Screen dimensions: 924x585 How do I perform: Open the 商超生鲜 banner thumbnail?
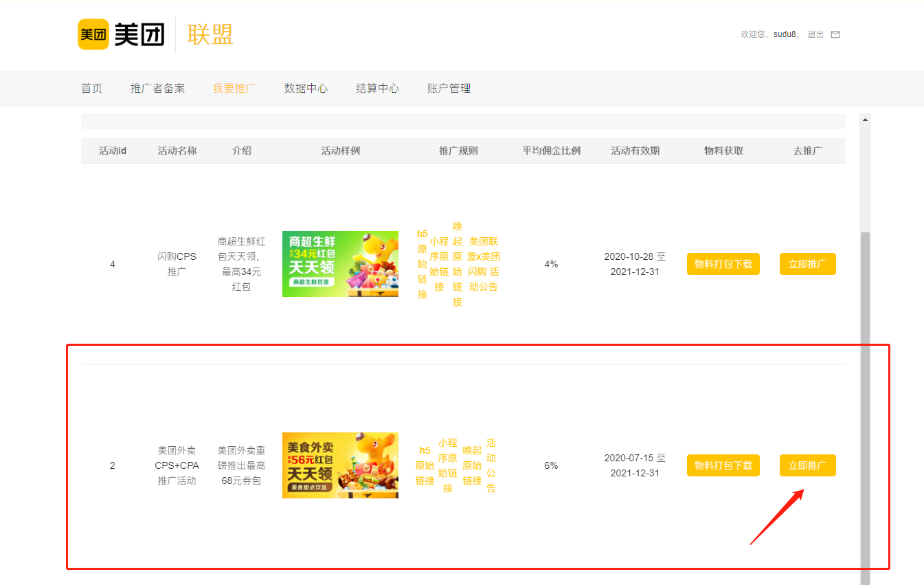click(340, 264)
